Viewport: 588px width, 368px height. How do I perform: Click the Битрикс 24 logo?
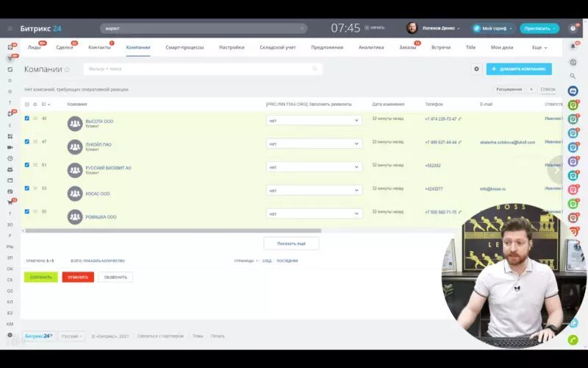tap(40, 29)
